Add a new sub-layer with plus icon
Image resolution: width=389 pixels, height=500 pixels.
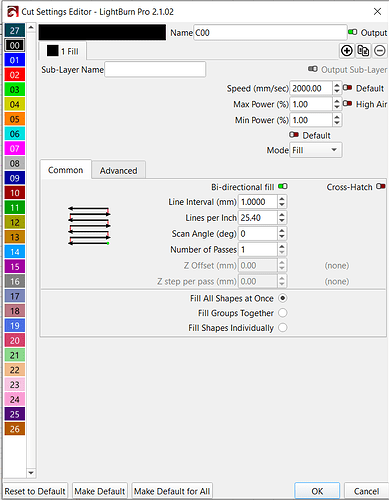pos(347,51)
